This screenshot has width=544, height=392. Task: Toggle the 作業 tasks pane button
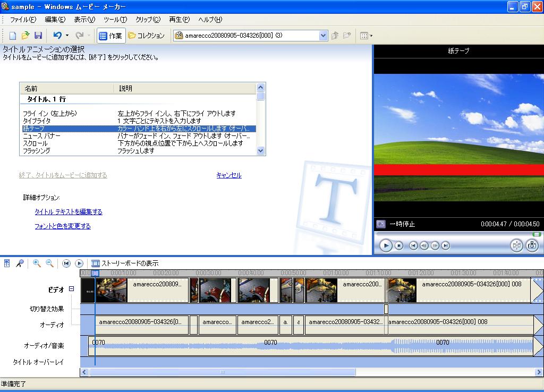click(110, 36)
